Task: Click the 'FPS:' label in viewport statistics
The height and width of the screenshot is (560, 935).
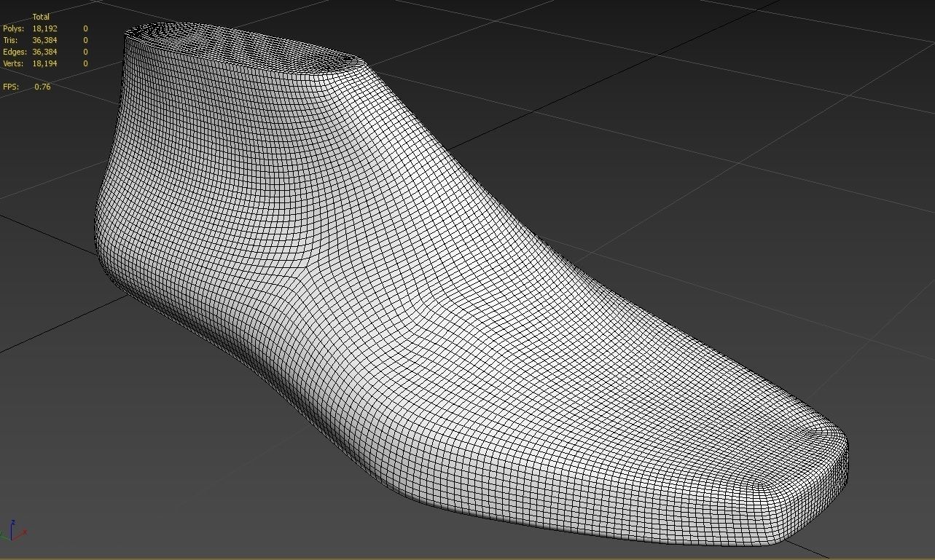Action: pos(10,87)
